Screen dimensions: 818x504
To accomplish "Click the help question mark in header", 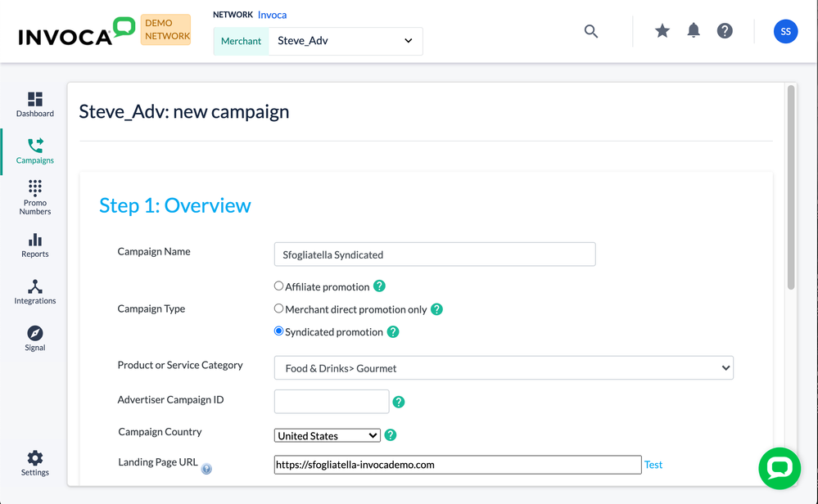I will click(725, 31).
